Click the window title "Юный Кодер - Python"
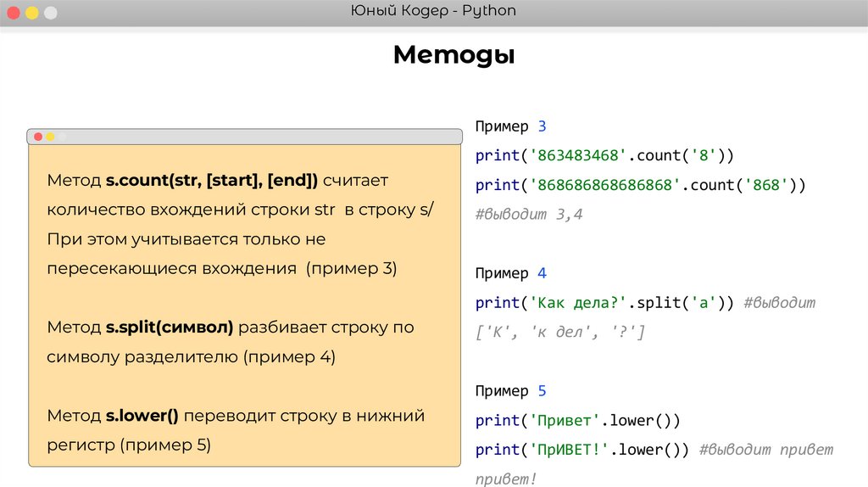This screenshot has width=868, height=487. tap(433, 11)
